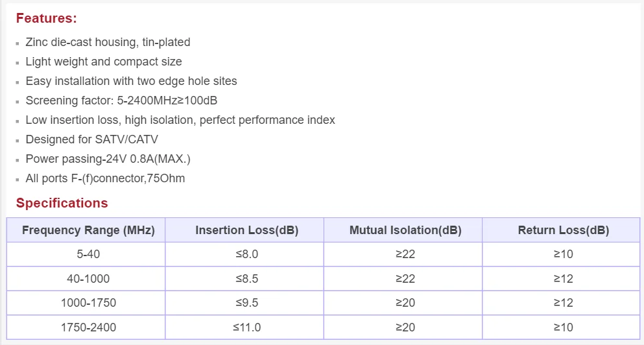This screenshot has height=345, width=644.
Task: Select the 'Power passing-24V 0.8A(MAX.)' line
Action: click(108, 159)
